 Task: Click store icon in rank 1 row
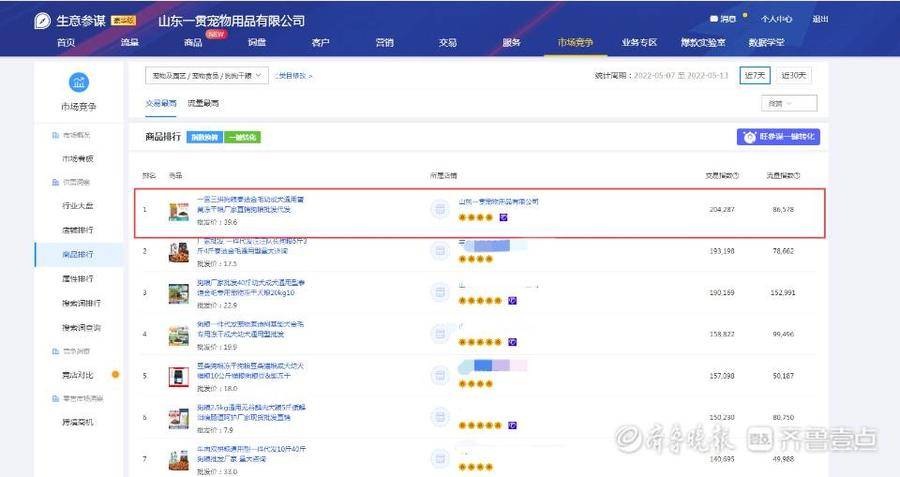click(x=440, y=209)
